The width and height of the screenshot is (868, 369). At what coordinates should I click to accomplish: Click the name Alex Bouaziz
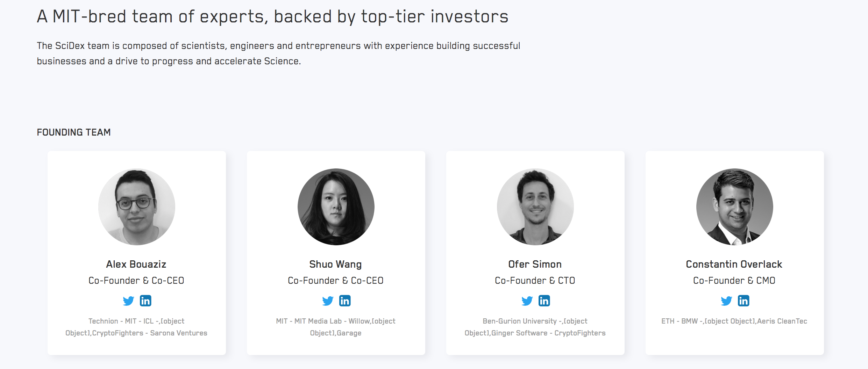click(x=136, y=264)
